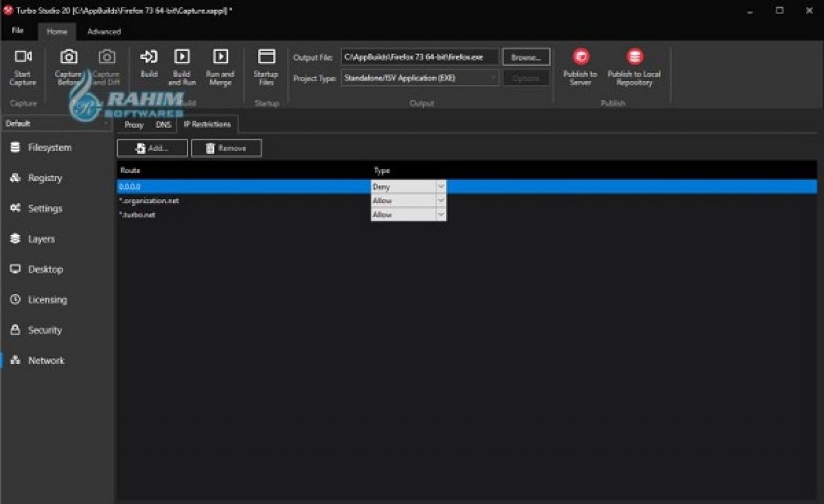This screenshot has width=824, height=504.
Task: Expand the Default configuration selector
Action: click(x=106, y=123)
